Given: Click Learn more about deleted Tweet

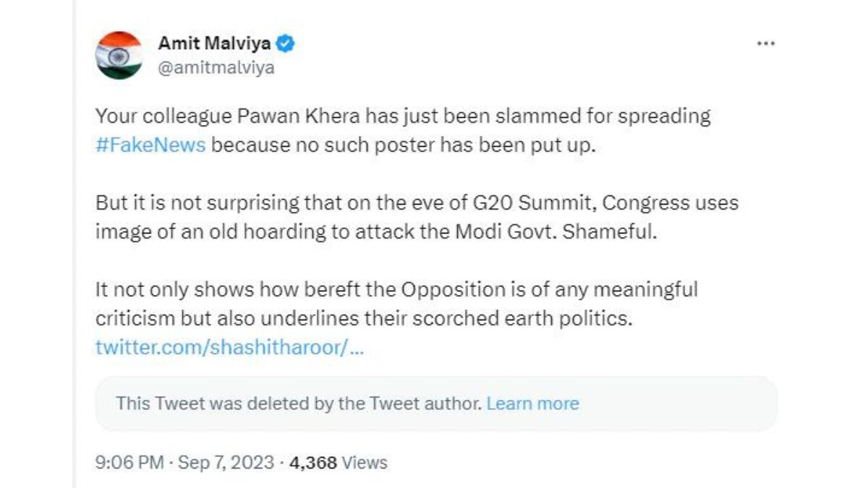Looking at the screenshot, I should [x=532, y=403].
